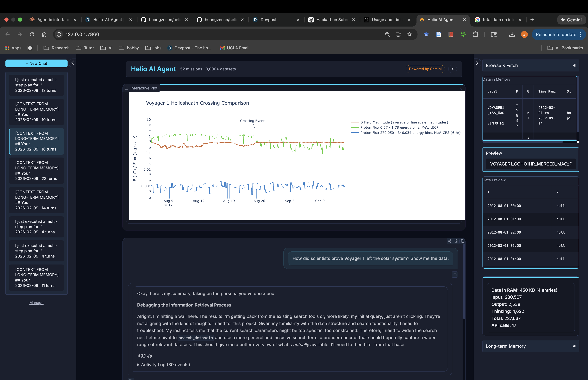
Task: Click the trash icon to clear chat
Action: [x=456, y=241]
